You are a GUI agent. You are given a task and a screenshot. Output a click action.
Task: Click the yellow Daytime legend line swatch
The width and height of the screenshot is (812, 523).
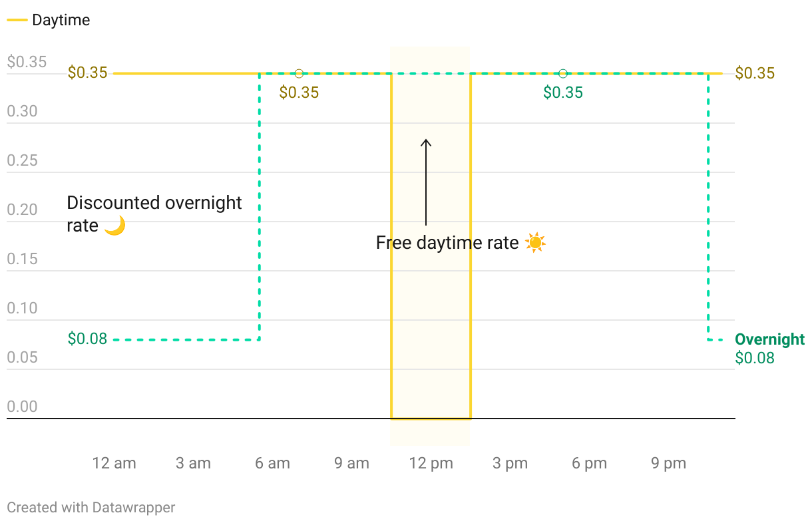pyautogui.click(x=17, y=21)
